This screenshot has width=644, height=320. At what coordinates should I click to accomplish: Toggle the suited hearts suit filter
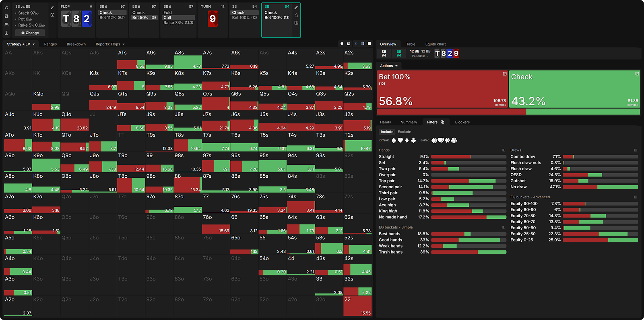coord(441,140)
